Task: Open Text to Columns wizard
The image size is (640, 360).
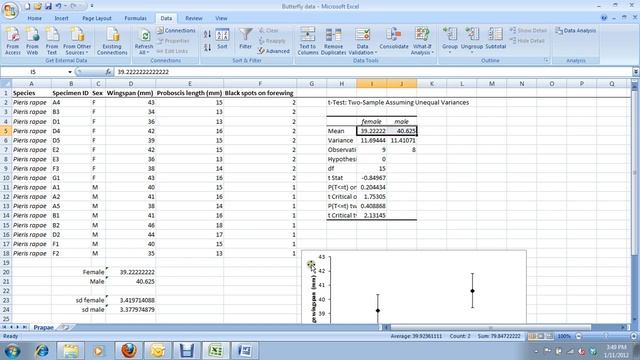Action: [x=307, y=41]
